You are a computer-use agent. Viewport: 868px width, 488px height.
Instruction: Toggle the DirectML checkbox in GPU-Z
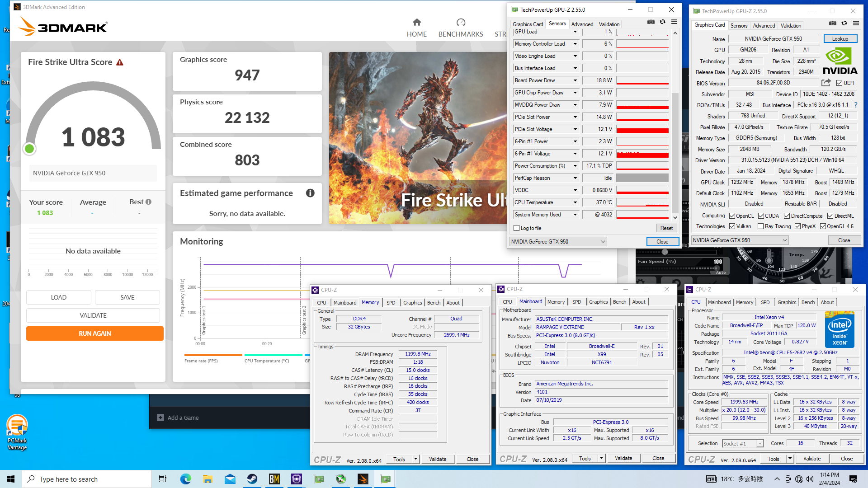(830, 216)
